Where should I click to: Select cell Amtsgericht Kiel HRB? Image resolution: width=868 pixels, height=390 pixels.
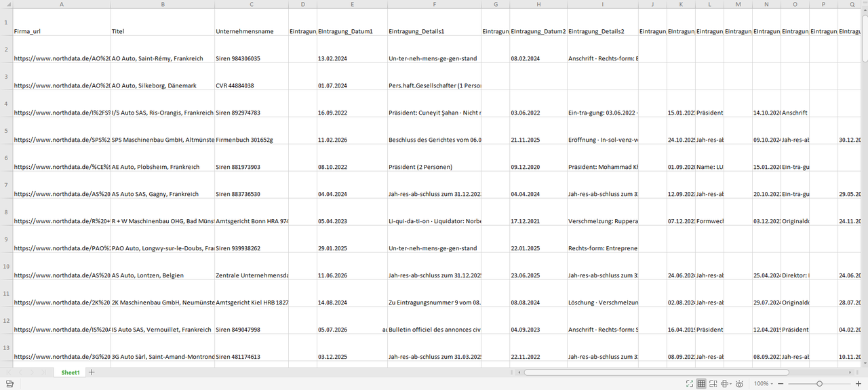(252, 294)
